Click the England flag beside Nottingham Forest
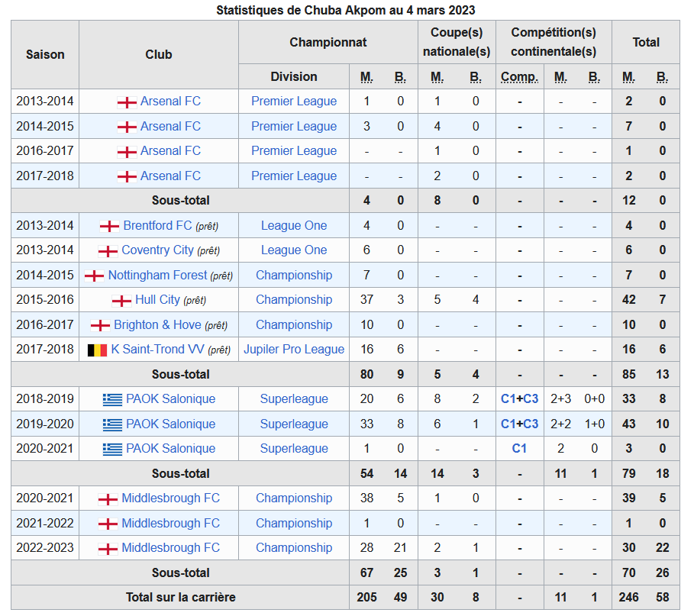This screenshot has width=694, height=616. [94, 276]
